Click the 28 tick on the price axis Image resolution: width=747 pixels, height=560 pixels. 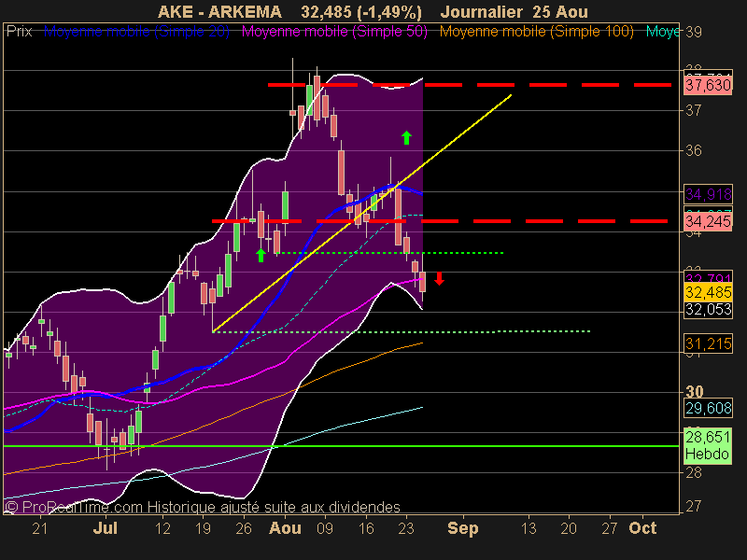tap(694, 472)
